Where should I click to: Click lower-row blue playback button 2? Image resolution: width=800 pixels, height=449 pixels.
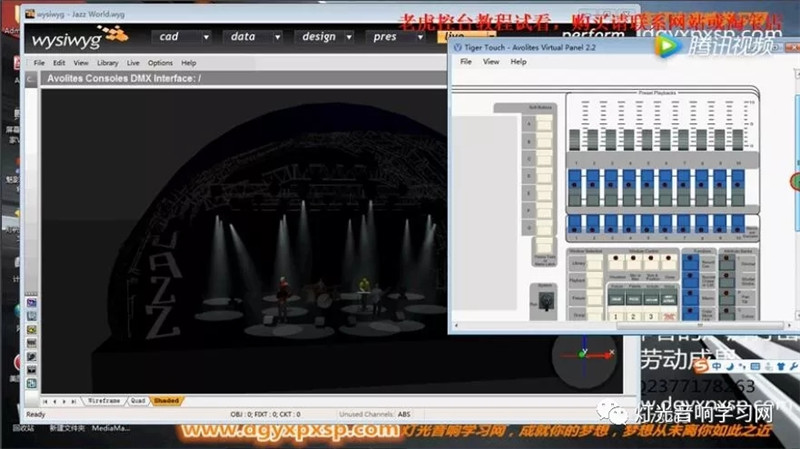click(x=593, y=223)
